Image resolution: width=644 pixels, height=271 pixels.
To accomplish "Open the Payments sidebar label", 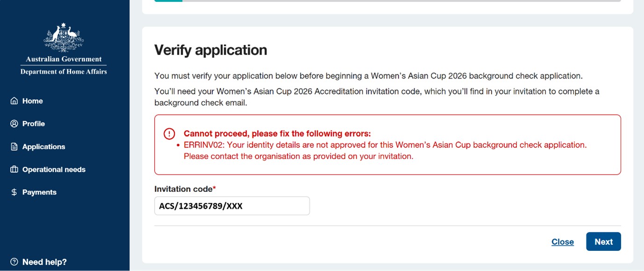I will 39,192.
